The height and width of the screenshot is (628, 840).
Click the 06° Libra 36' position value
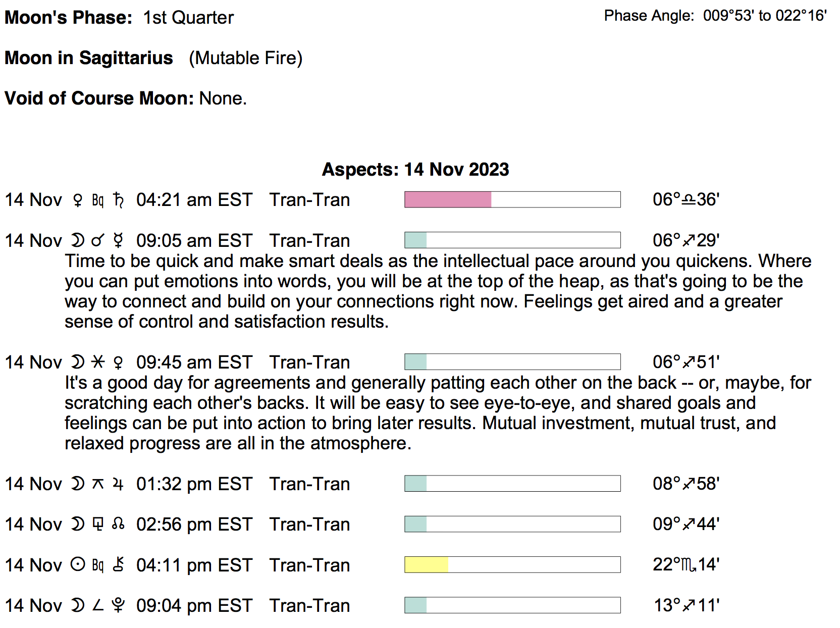click(686, 200)
